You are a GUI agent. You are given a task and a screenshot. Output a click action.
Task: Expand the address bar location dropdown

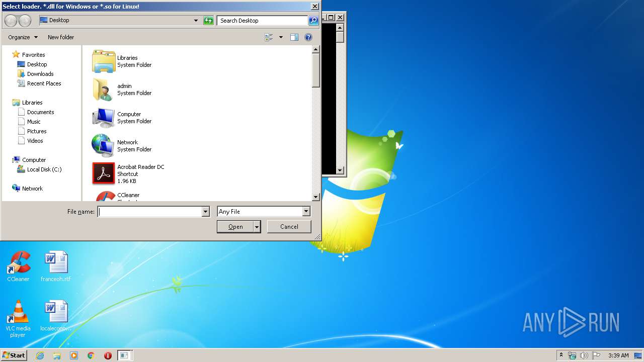pyautogui.click(x=196, y=21)
